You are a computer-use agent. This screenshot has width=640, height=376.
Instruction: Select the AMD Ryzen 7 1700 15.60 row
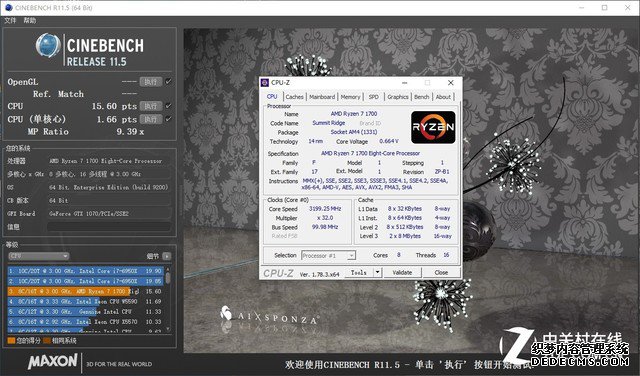pyautogui.click(x=85, y=291)
